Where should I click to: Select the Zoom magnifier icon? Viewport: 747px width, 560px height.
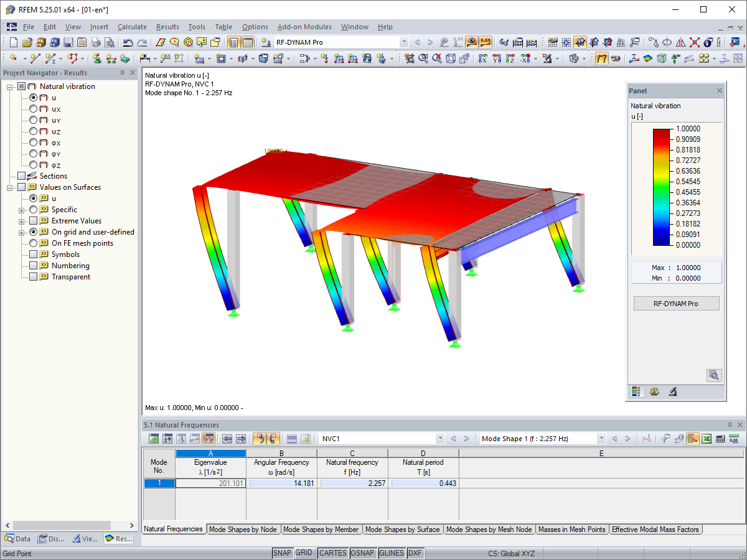422,60
